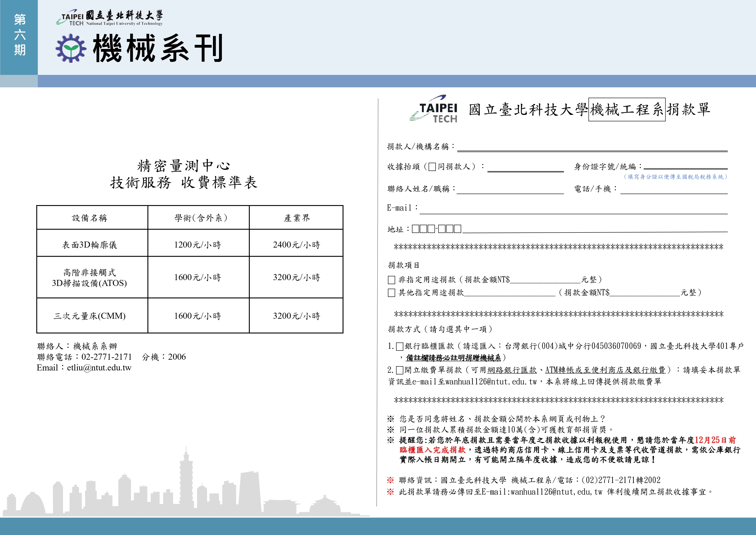Click the underlined ATM轉帳或至便利商店及銀行繳費 text

click(605, 370)
